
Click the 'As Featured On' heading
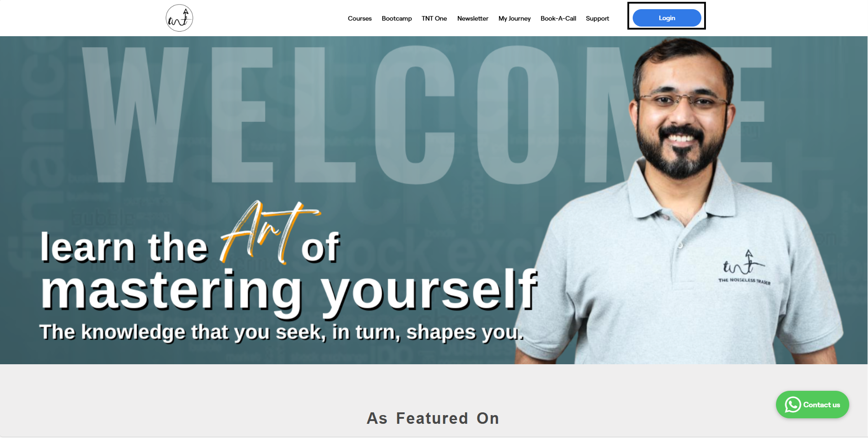click(433, 418)
